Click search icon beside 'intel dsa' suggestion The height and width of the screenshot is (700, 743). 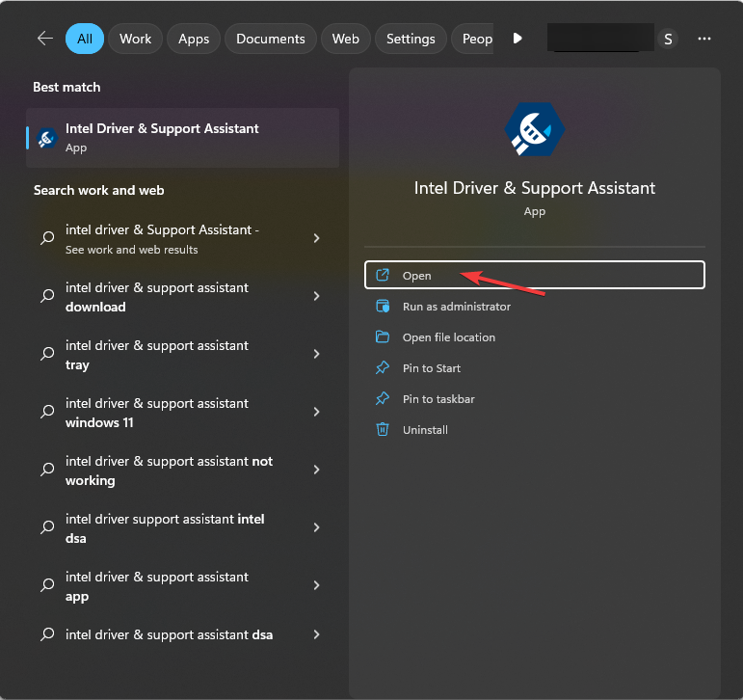coord(47,526)
